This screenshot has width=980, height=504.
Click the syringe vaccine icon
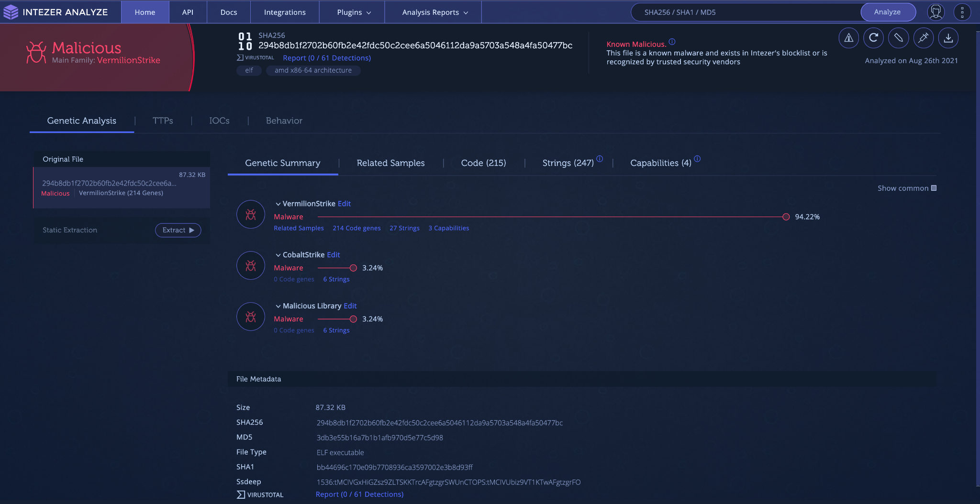923,38
